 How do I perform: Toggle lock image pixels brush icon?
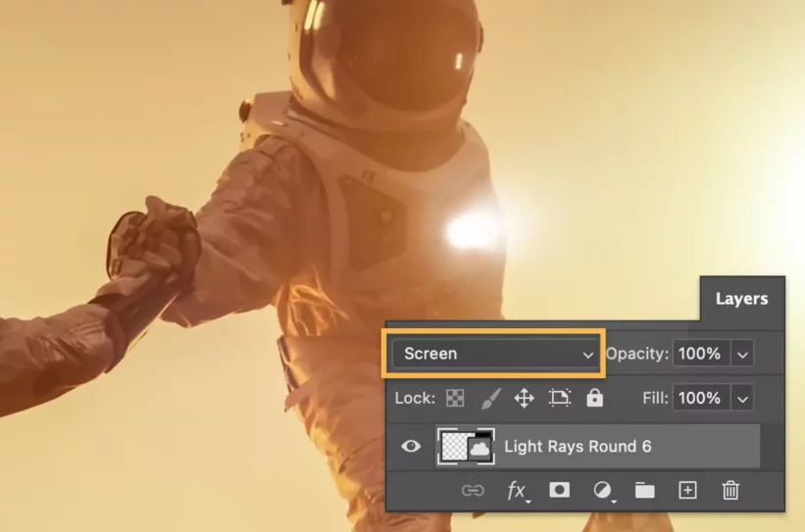tap(490, 398)
